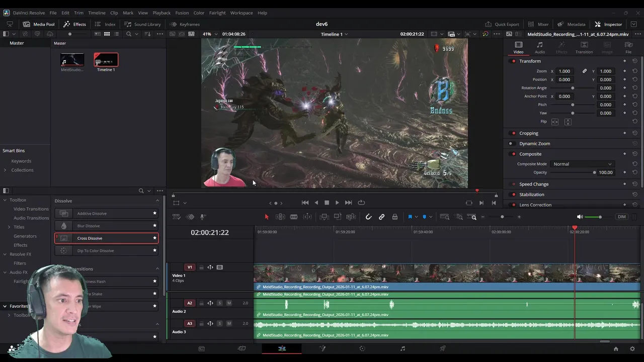Toggle the Zoom X/Y link icon
This screenshot has width=644, height=362.
click(584, 71)
